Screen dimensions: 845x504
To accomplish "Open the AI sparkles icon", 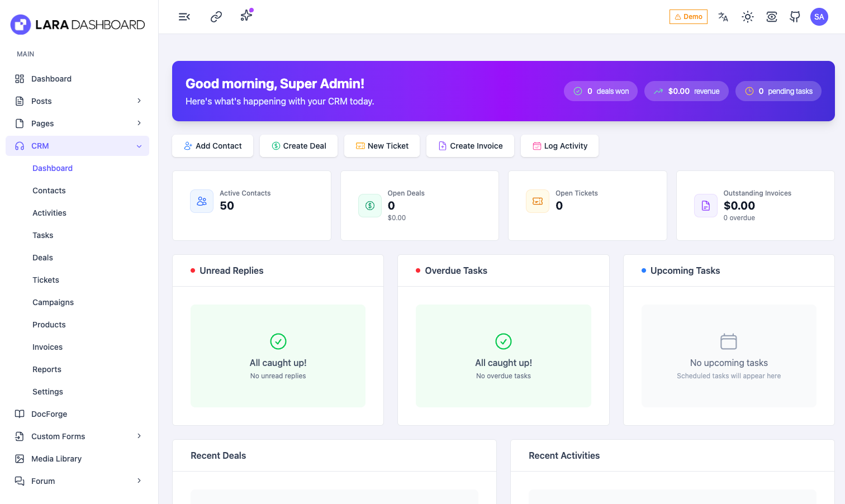I will pos(246,16).
